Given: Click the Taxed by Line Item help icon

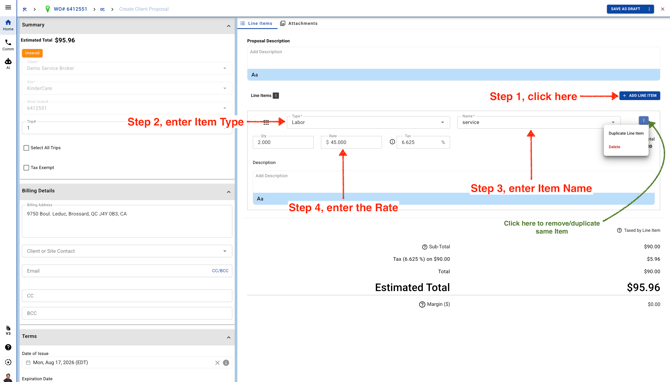Looking at the screenshot, I should tap(619, 230).
